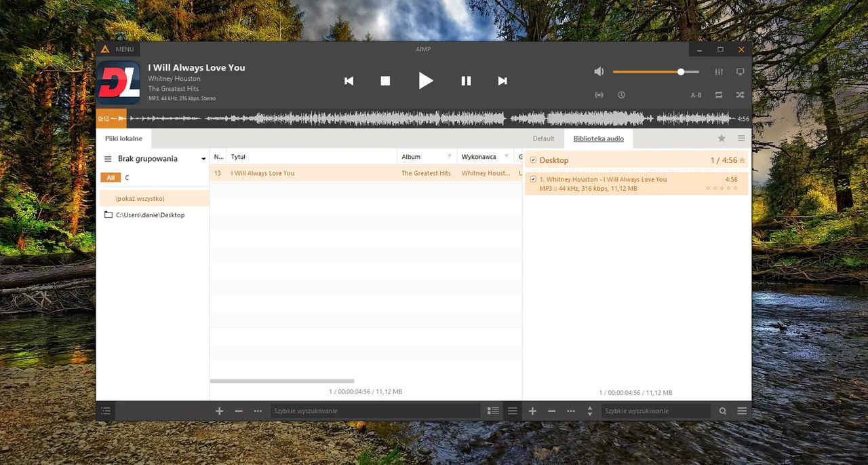Image resolution: width=868 pixels, height=465 pixels.
Task: Click the All filter button
Action: click(110, 178)
